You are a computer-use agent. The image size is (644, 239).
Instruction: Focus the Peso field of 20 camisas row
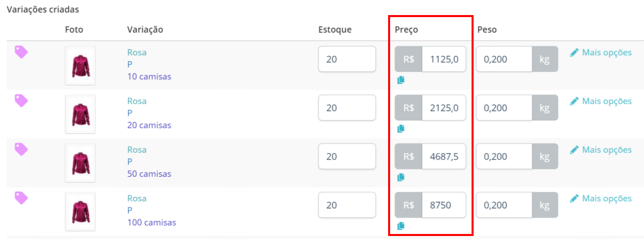pos(504,108)
